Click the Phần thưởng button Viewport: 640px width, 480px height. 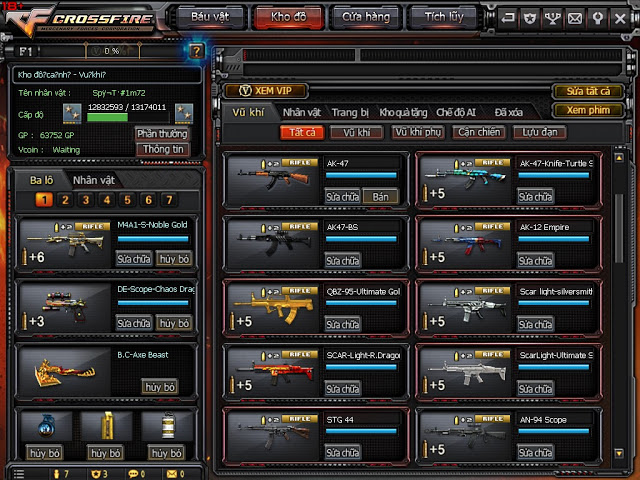pyautogui.click(x=162, y=133)
